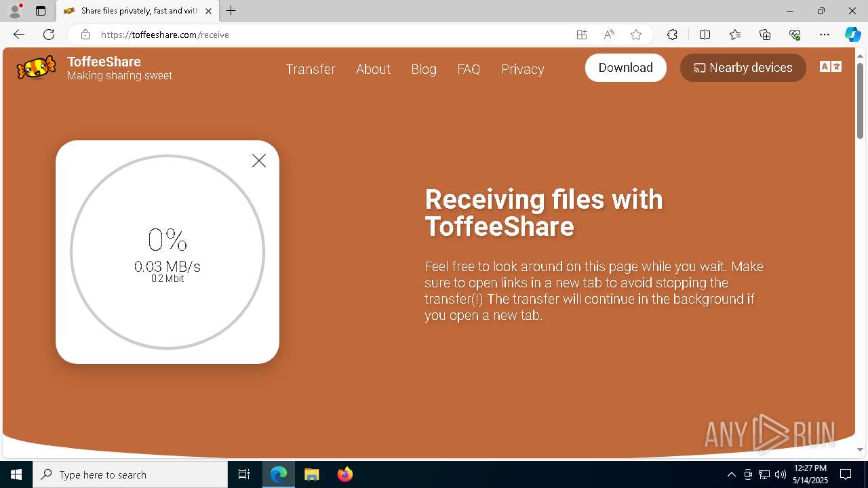Open Microsoft Edge from taskbar
Viewport: 868px width, 488px height.
(x=279, y=474)
